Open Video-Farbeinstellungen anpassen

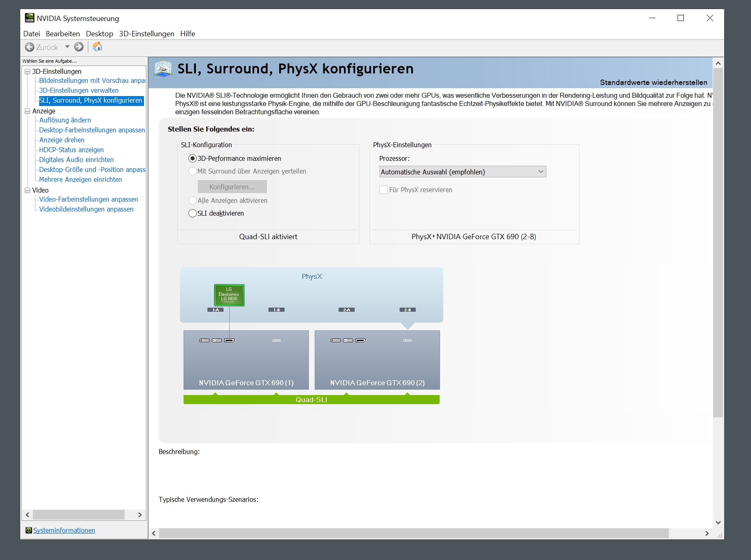click(89, 199)
